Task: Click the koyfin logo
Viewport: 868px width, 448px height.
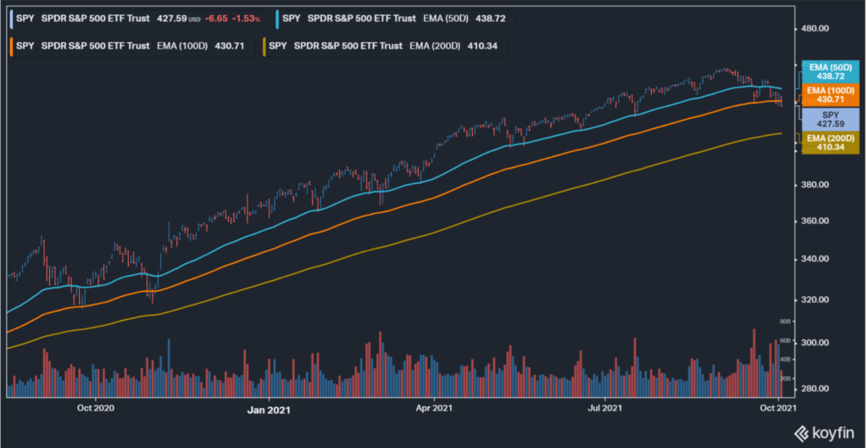Action: [826, 433]
